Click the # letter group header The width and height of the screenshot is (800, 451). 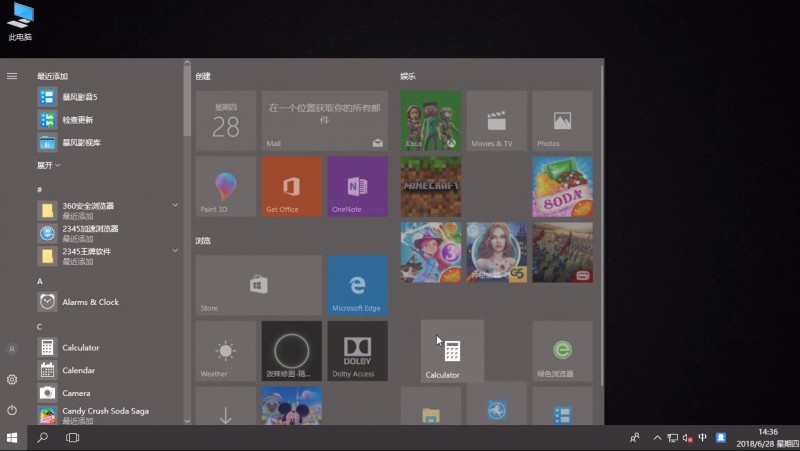tap(39, 189)
